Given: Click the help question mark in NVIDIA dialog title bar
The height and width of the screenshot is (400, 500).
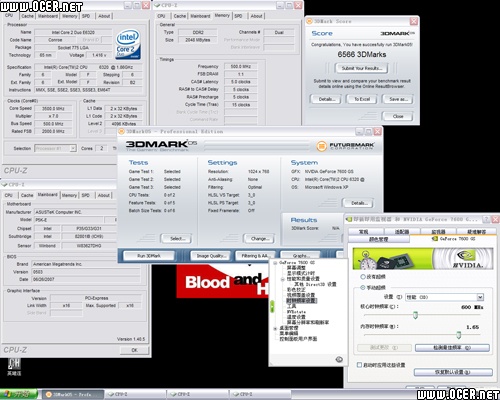Looking at the screenshot, I should (x=486, y=219).
